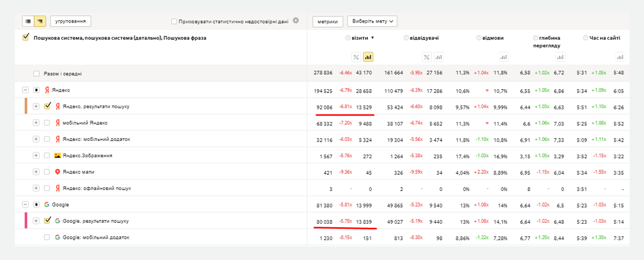The image size is (644, 260).
Task: Click visits value 278 836 in totals
Action: [x=322, y=74]
